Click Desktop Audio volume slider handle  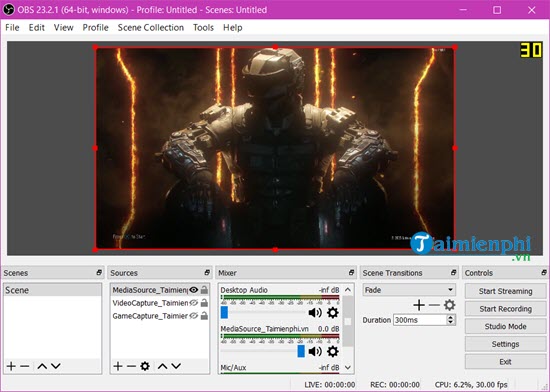coord(224,312)
